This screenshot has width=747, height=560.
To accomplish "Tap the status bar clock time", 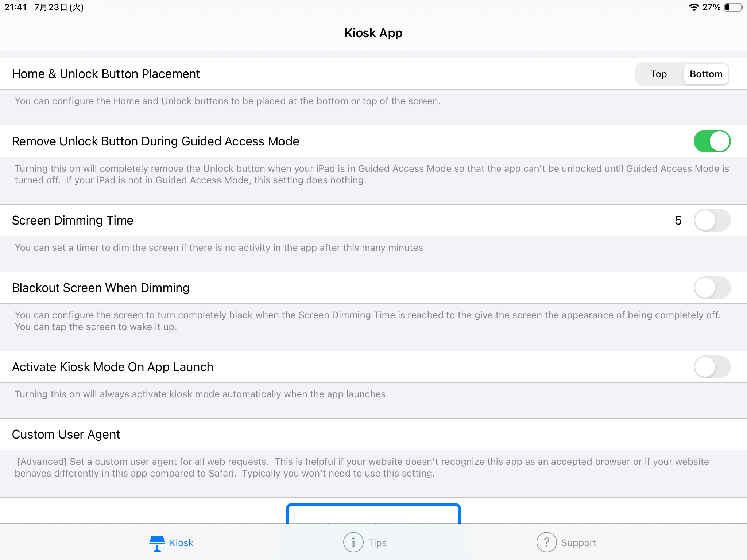I will pos(15,7).
